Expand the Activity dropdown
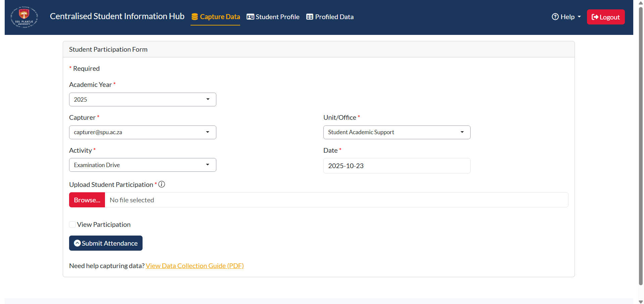 (208, 165)
